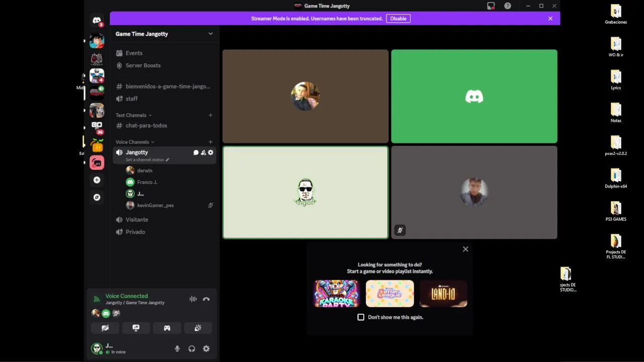This screenshot has height=362, width=644.
Task: Click 'Set a channel status' link
Action: pos(145,160)
